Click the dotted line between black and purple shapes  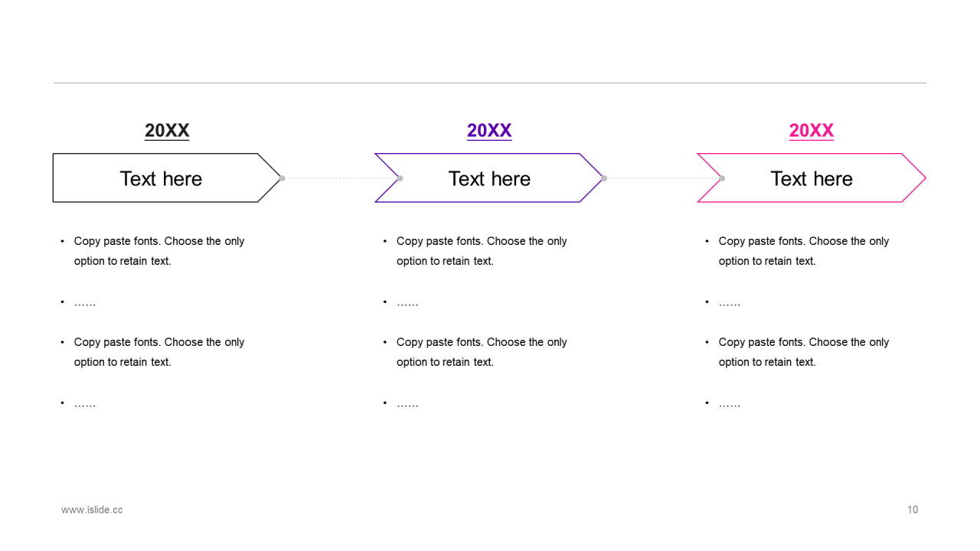click(x=341, y=178)
